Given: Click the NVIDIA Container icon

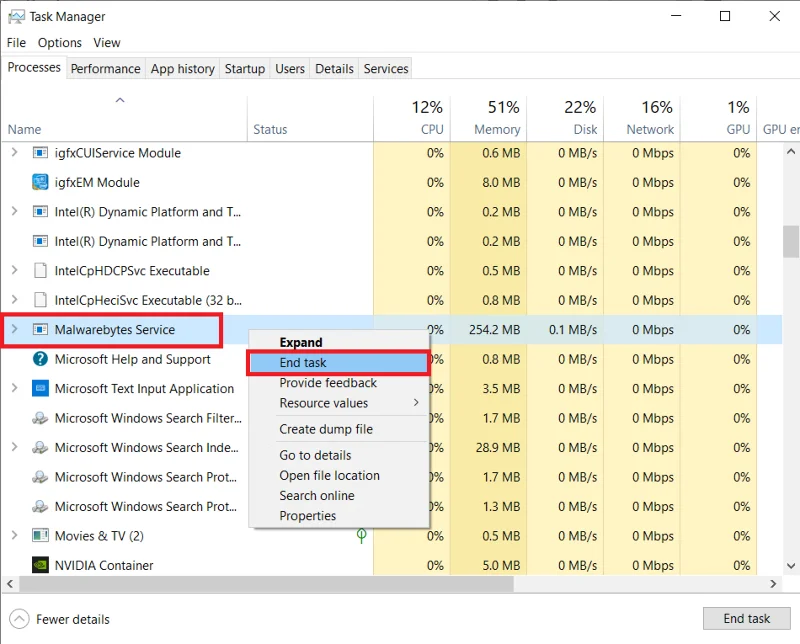Looking at the screenshot, I should pyautogui.click(x=40, y=565).
